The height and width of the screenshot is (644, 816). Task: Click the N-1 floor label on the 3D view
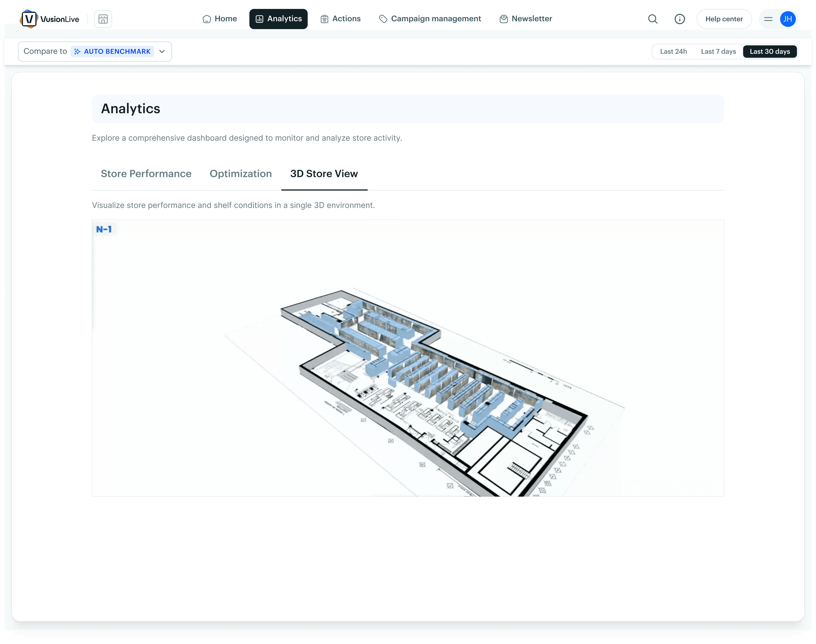(104, 229)
